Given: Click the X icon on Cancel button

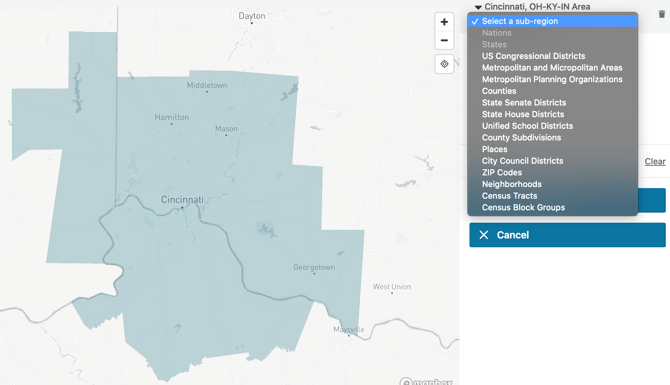Looking at the screenshot, I should pyautogui.click(x=484, y=235).
